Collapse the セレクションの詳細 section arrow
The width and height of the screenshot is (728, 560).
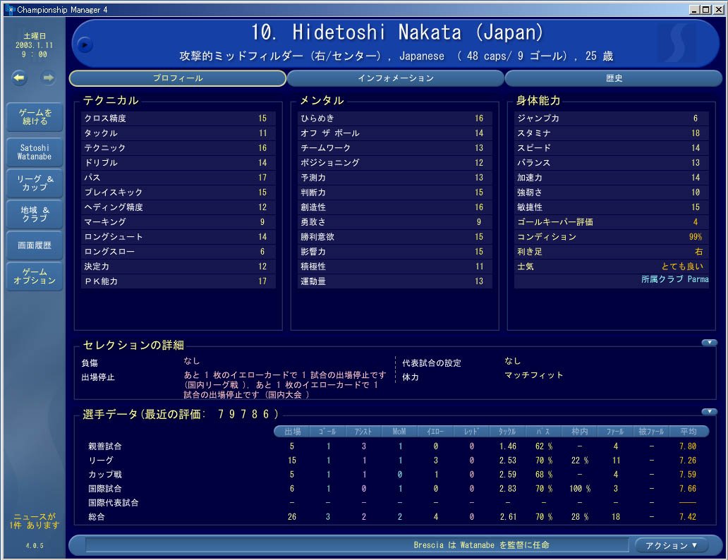(709, 343)
